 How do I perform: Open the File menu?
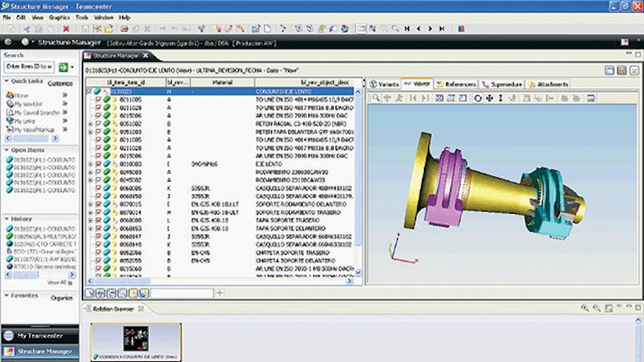tap(7, 18)
